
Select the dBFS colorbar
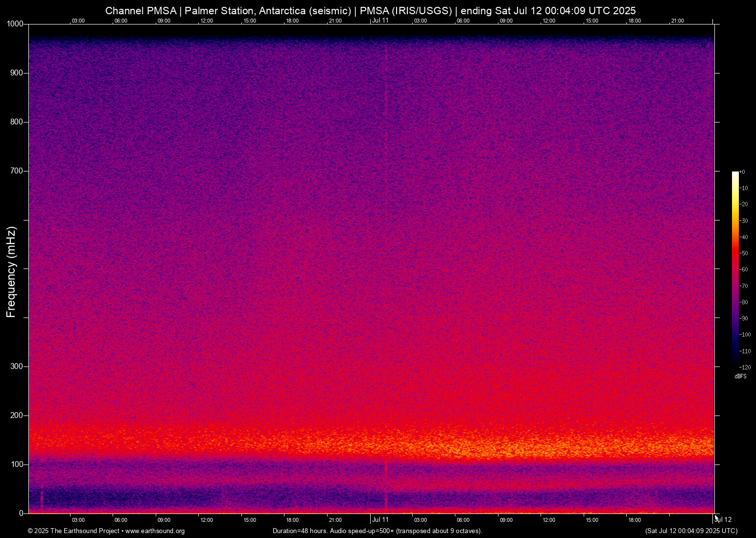pyautogui.click(x=734, y=269)
